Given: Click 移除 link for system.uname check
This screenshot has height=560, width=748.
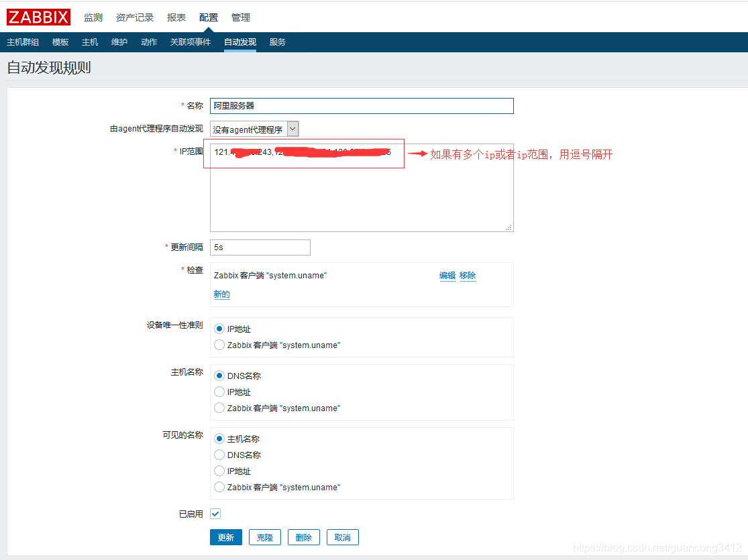Looking at the screenshot, I should click(x=467, y=275).
